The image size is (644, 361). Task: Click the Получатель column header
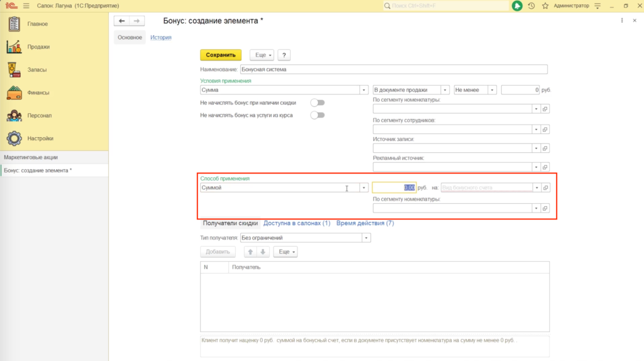point(389,267)
